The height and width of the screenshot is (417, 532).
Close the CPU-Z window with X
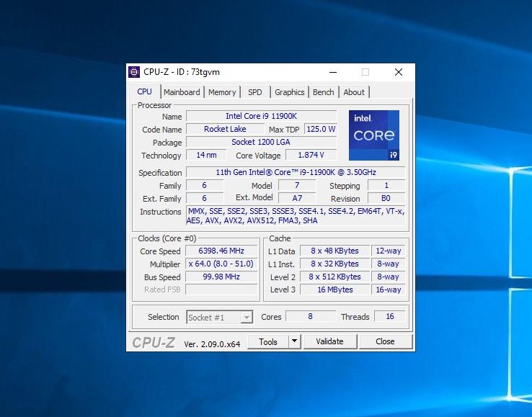point(399,72)
